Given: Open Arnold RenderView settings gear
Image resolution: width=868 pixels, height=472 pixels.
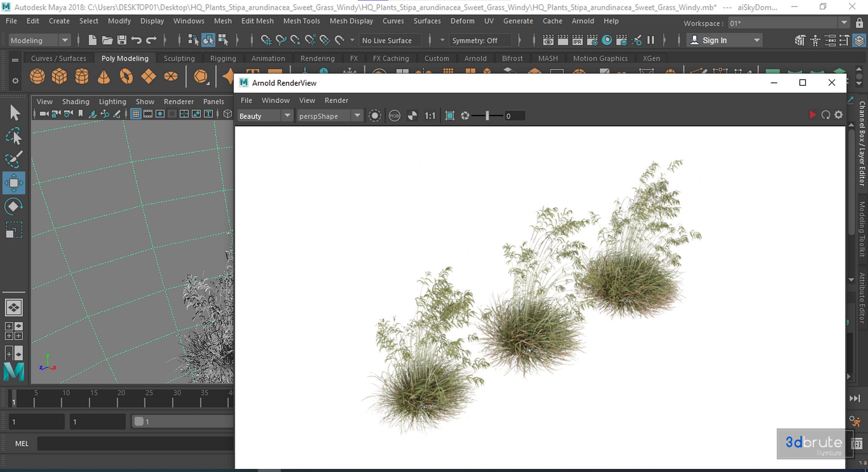Looking at the screenshot, I should 838,115.
